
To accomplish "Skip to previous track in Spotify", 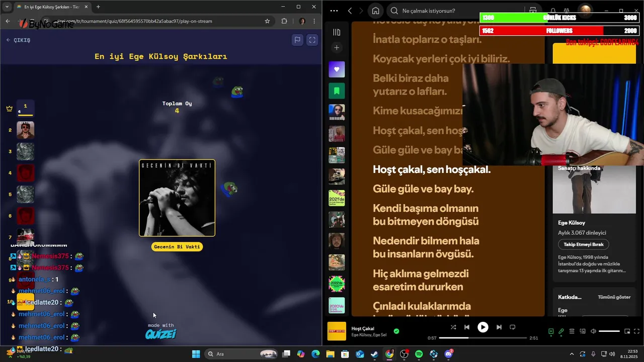I will [x=467, y=327].
